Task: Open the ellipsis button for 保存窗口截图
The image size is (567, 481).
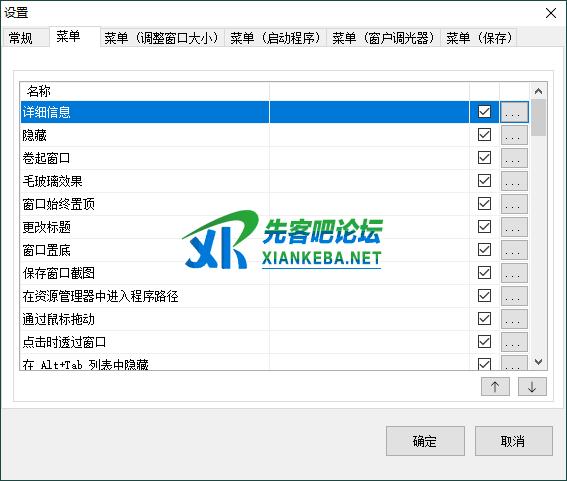Action: point(514,273)
